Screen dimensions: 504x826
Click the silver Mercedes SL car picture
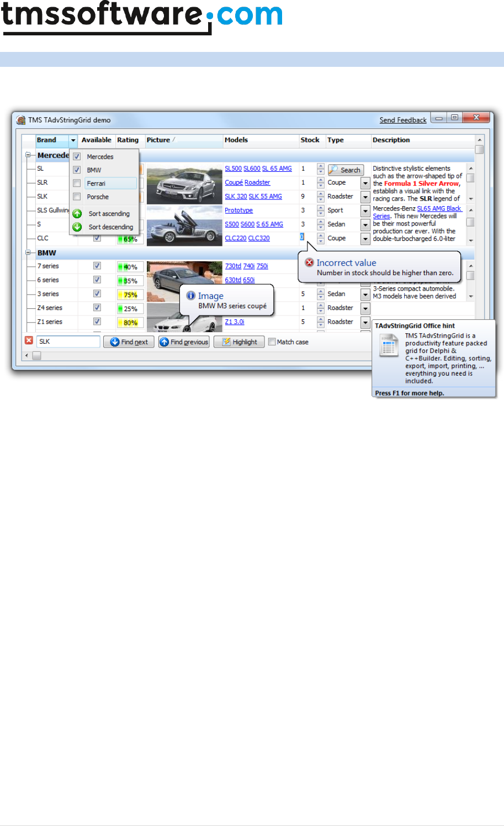tap(184, 185)
